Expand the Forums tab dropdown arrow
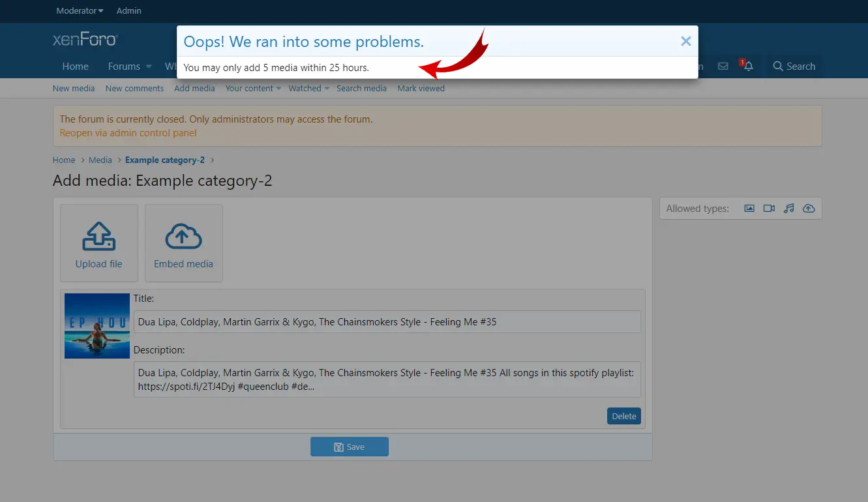868x502 pixels. [x=149, y=66]
